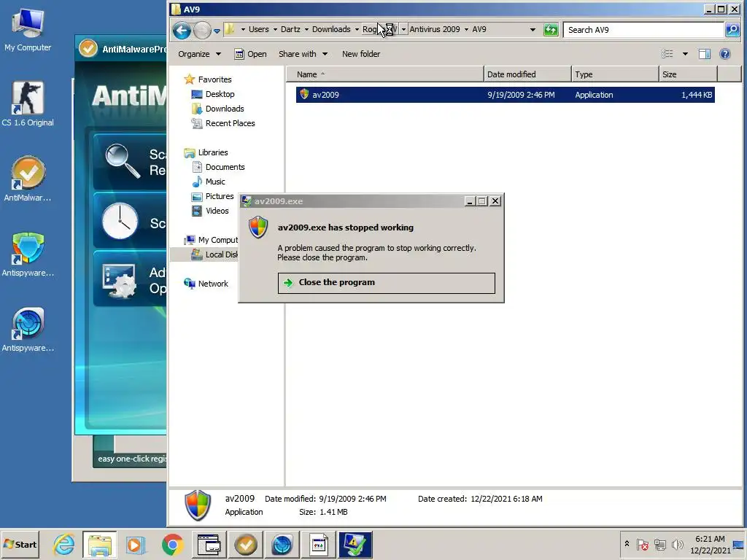Screen dimensions: 747x560
Task: Open the Windows Start button
Action: pos(20,544)
